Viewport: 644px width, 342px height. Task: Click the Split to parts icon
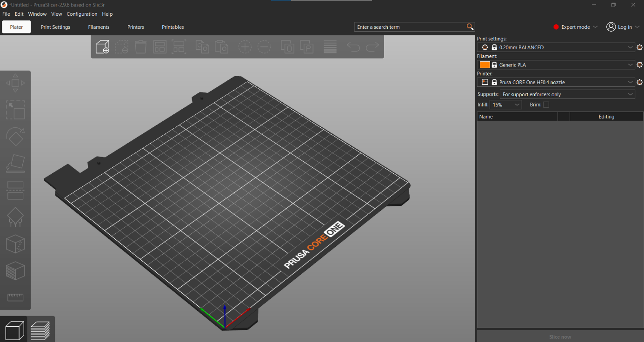click(x=307, y=47)
